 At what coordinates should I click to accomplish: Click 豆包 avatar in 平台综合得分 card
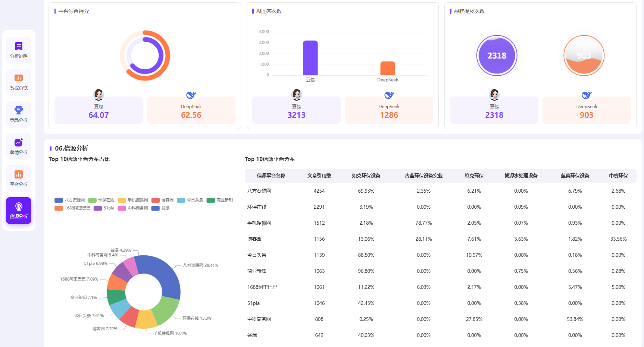[99, 95]
